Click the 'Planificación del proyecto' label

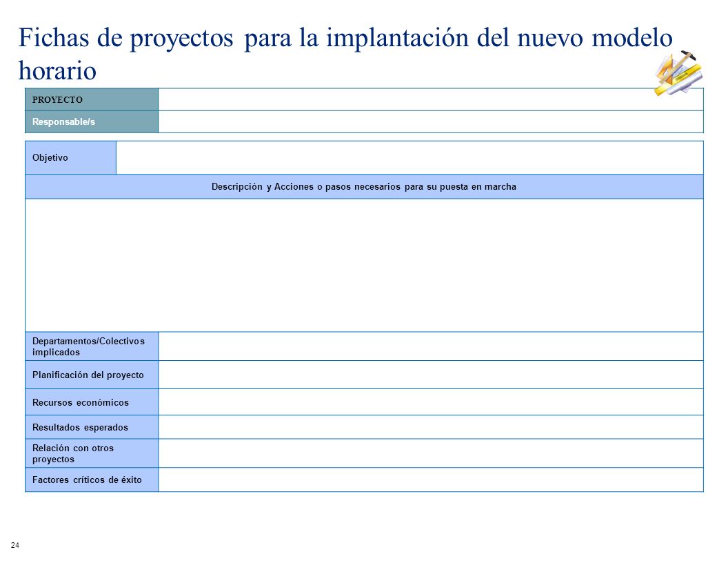[92, 375]
